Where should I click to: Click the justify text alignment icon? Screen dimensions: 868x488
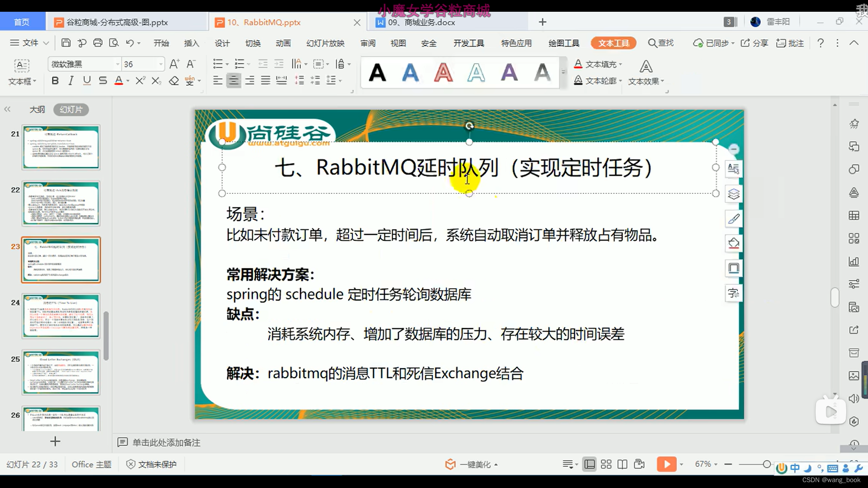click(265, 81)
